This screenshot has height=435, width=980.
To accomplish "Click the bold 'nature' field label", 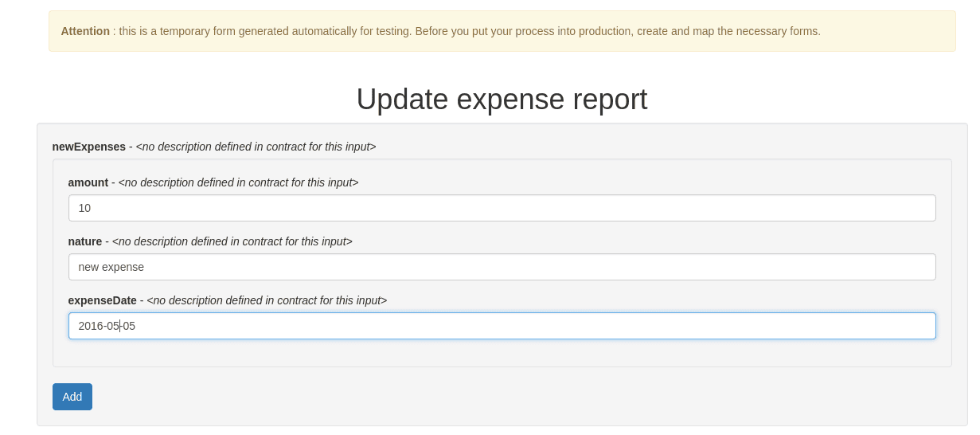I will click(85, 241).
